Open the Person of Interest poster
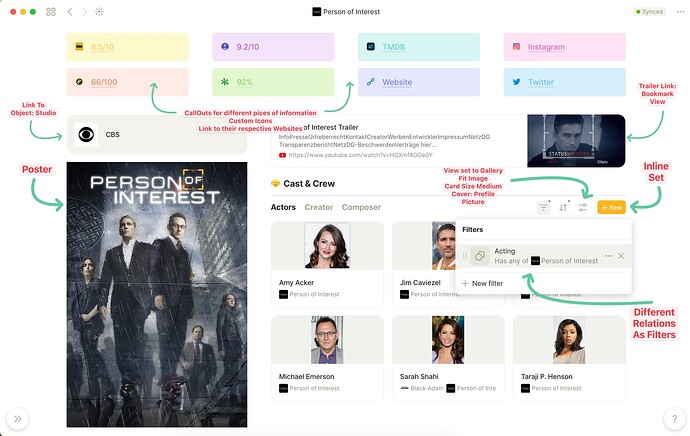The height and width of the screenshot is (436, 690). (157, 294)
